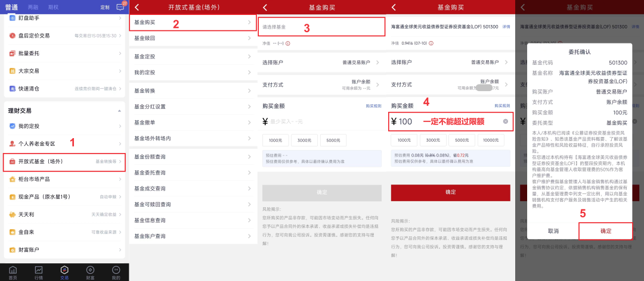Go to 财富 bottom tab
This screenshot has width=644, height=281.
91,272
